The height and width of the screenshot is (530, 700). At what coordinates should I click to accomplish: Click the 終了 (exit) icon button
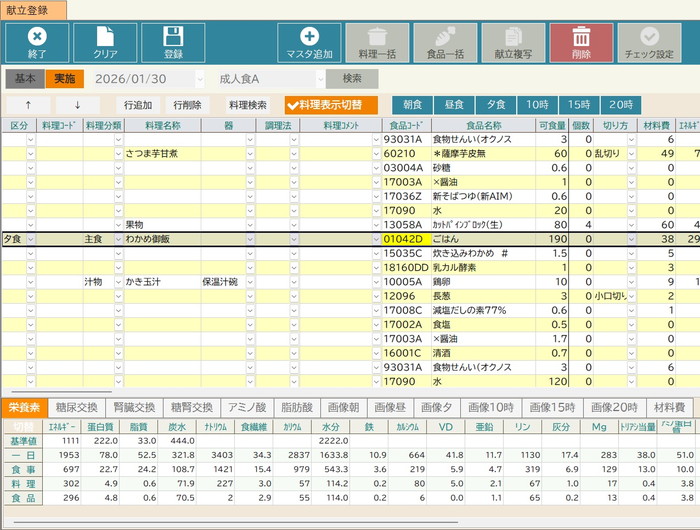tap(37, 43)
